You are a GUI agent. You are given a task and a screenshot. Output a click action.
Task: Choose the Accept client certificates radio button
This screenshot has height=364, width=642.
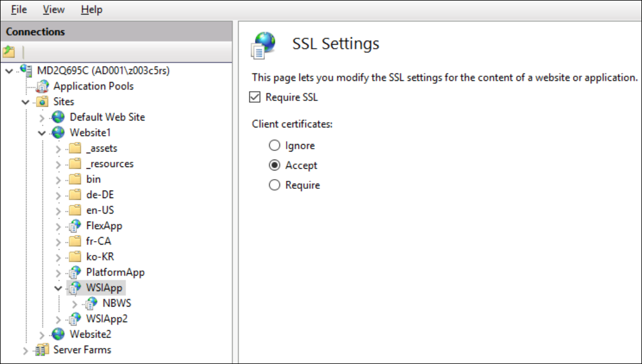pos(275,165)
